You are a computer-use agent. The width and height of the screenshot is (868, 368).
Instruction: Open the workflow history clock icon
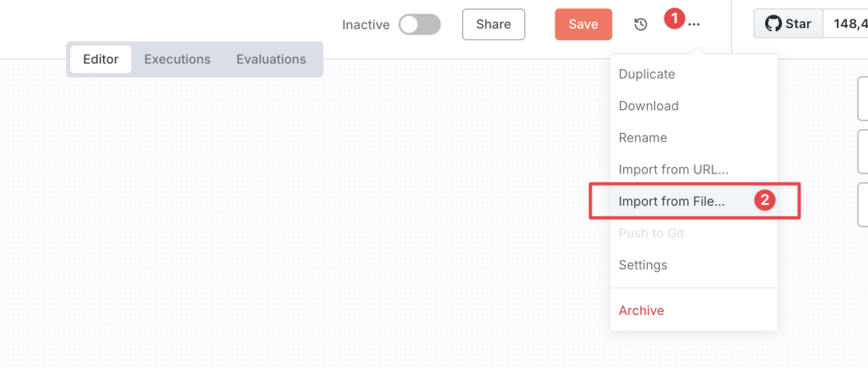click(x=641, y=24)
